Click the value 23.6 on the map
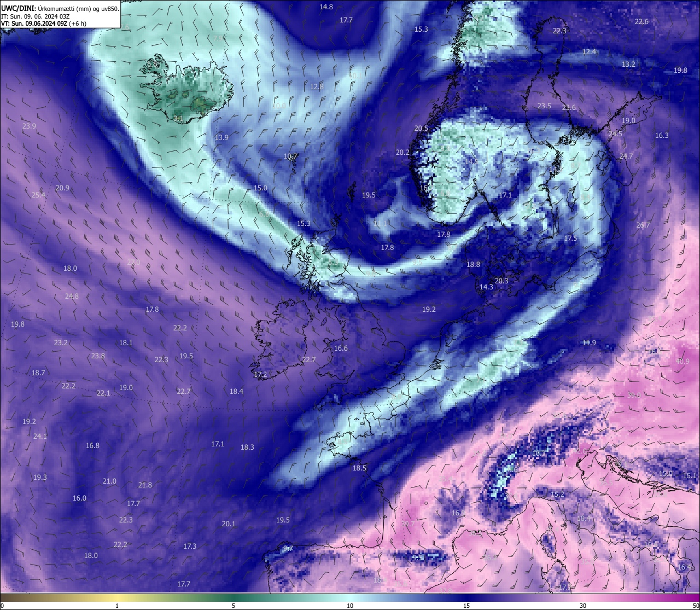 (569, 108)
